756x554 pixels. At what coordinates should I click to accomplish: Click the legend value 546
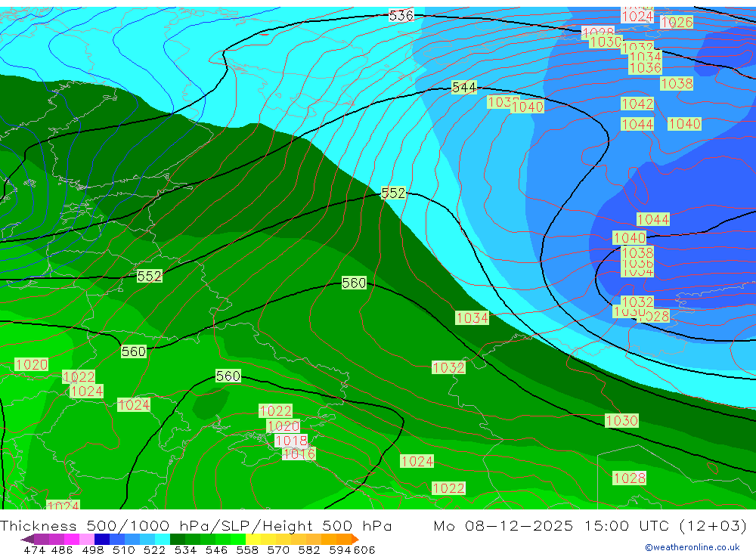216,550
